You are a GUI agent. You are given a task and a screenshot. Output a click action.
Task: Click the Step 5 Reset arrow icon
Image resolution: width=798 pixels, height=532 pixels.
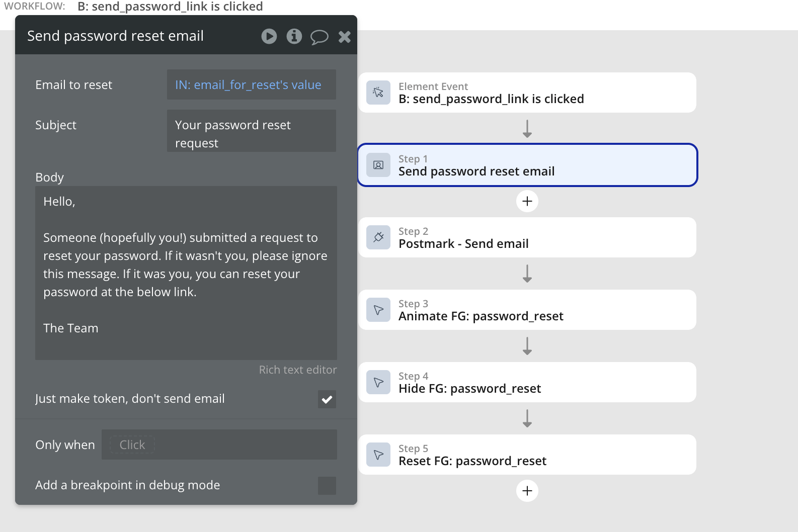tap(378, 455)
